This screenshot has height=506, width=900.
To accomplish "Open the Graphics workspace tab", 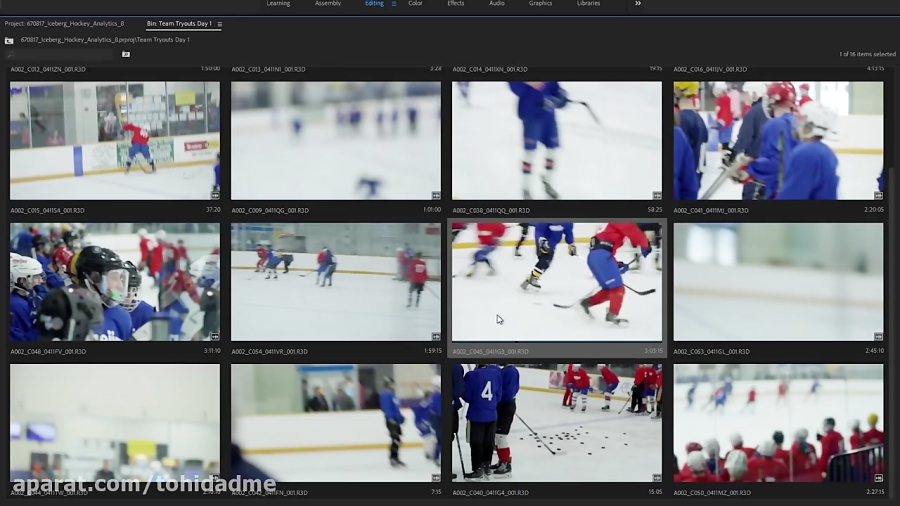I will point(540,3).
